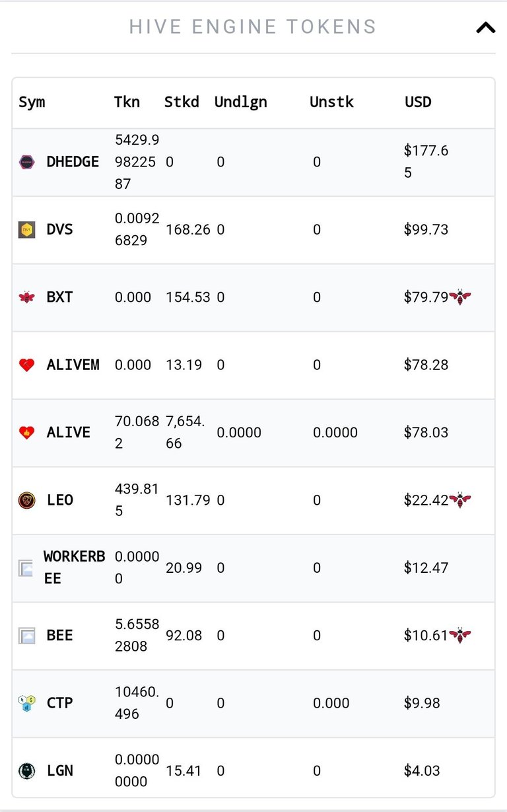Click the LEO lion token icon
Screen dimensions: 507x812
coord(26,500)
